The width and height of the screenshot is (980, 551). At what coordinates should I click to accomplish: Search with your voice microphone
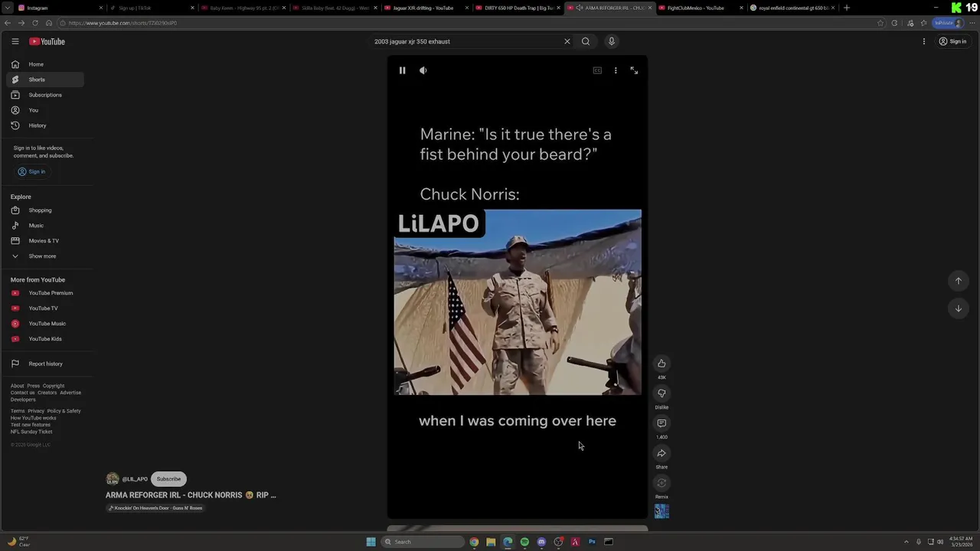612,41
